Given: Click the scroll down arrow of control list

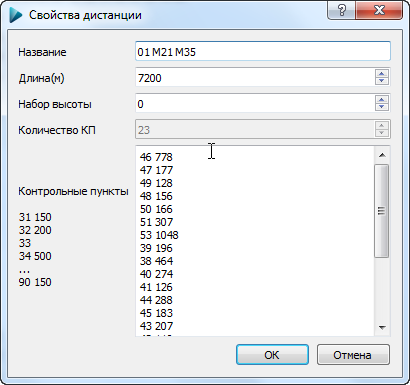Looking at the screenshot, I should click(x=382, y=328).
